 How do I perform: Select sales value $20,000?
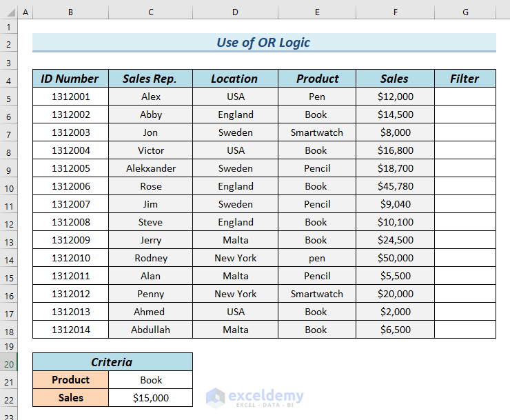(x=395, y=293)
